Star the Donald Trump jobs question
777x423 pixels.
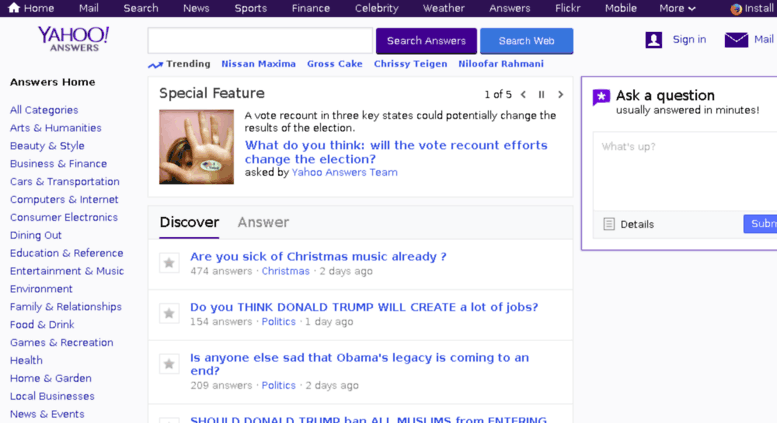169,313
